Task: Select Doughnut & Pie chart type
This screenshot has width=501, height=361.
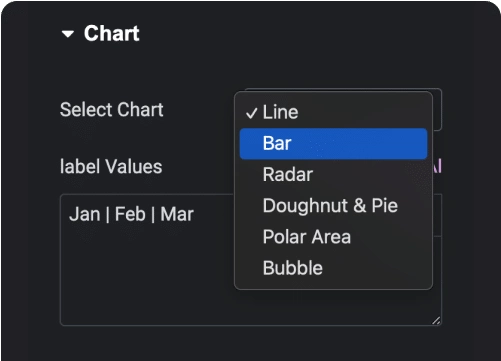Action: (333, 205)
